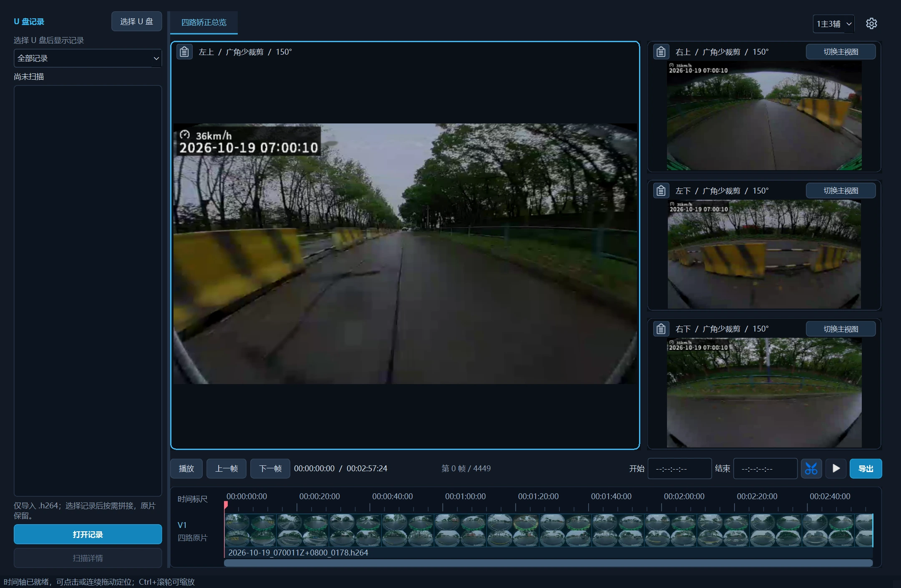Click the red playhead marker on timeline
Viewport: 901px width, 588px height.
[226, 505]
